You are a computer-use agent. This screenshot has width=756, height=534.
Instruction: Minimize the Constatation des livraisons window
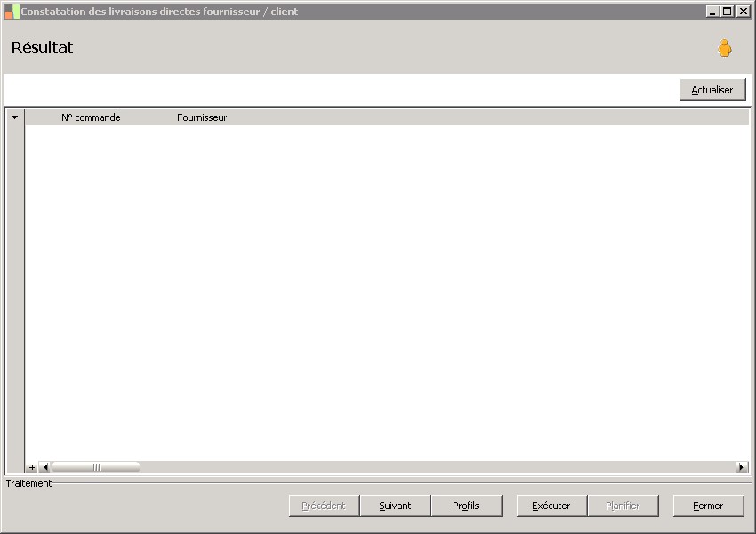click(x=712, y=11)
